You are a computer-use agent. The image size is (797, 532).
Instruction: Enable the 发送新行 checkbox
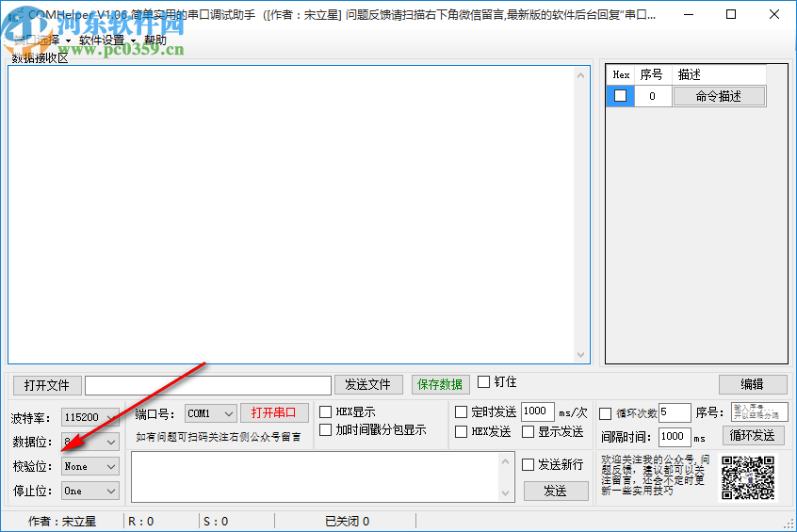click(529, 464)
